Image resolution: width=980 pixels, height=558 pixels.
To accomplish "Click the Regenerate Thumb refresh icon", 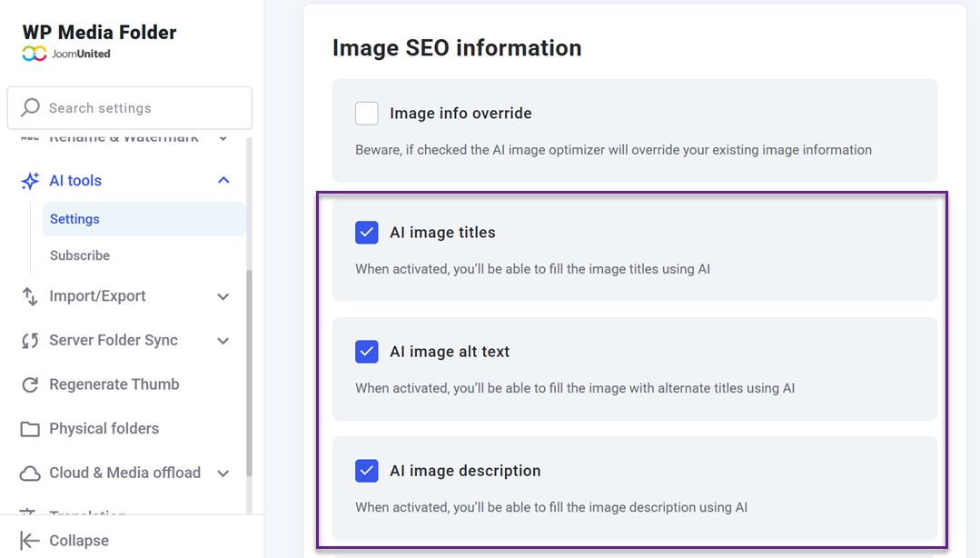I will [29, 384].
